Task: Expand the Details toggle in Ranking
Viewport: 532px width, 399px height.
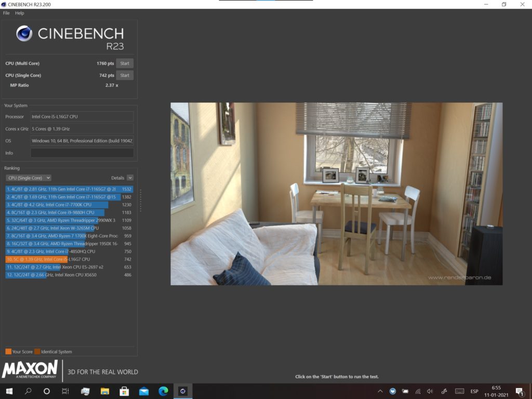Action: pos(130,178)
